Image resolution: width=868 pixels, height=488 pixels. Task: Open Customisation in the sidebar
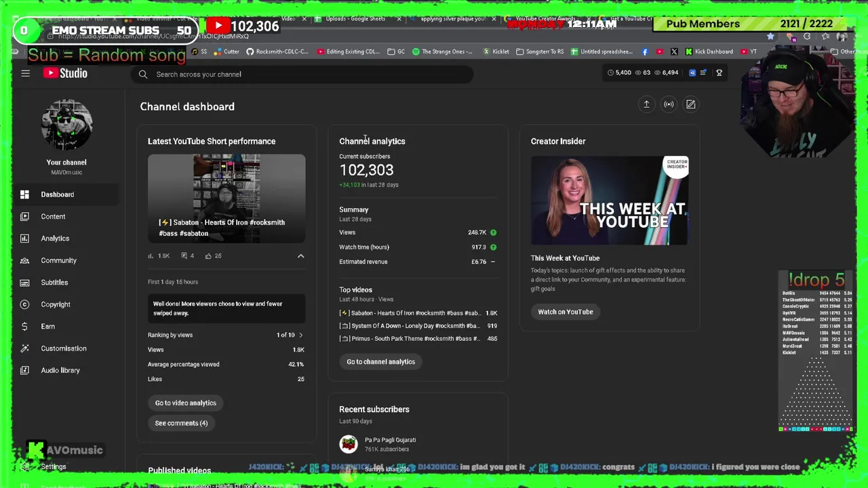64,348
